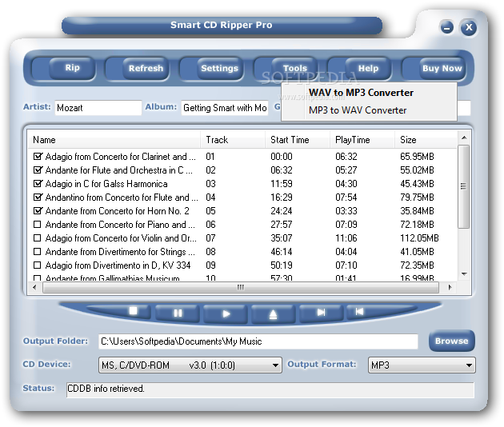Click the Output Folder path field

coord(258,341)
